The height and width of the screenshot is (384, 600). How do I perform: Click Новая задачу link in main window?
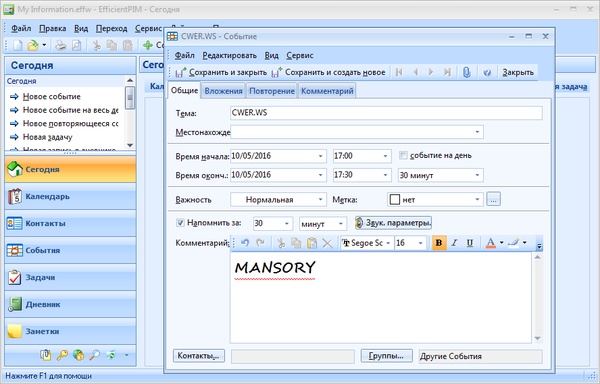[x=47, y=137]
